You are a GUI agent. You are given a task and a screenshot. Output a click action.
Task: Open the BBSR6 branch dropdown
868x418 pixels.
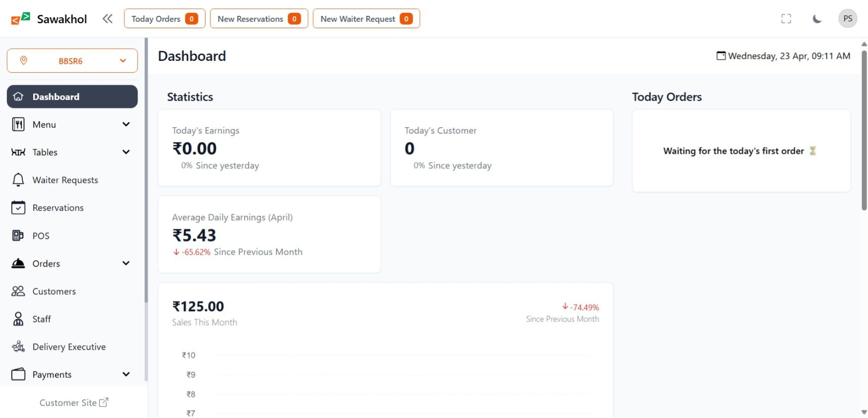click(x=72, y=61)
